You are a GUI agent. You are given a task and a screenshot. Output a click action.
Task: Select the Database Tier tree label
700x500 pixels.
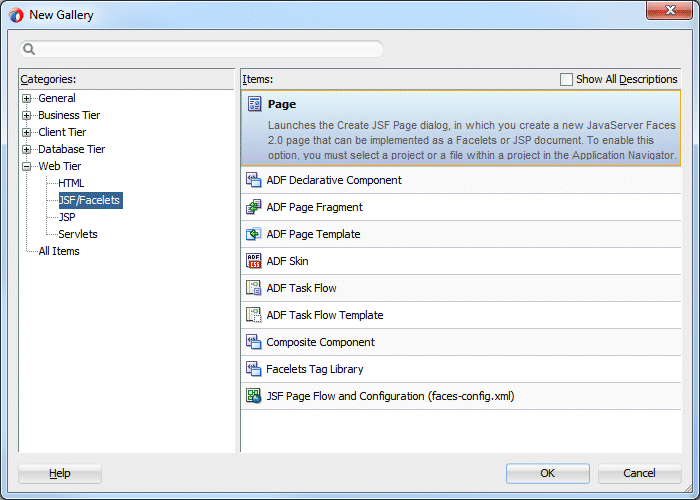point(71,149)
